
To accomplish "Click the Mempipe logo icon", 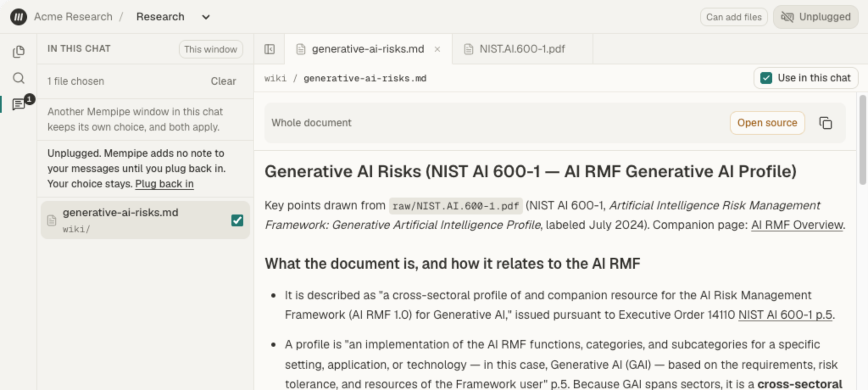I will 19,17.
